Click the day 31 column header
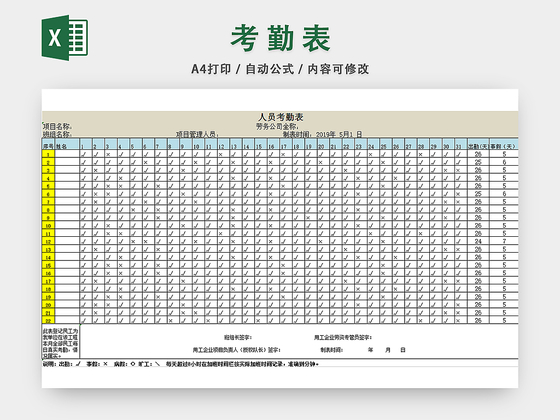 461,144
